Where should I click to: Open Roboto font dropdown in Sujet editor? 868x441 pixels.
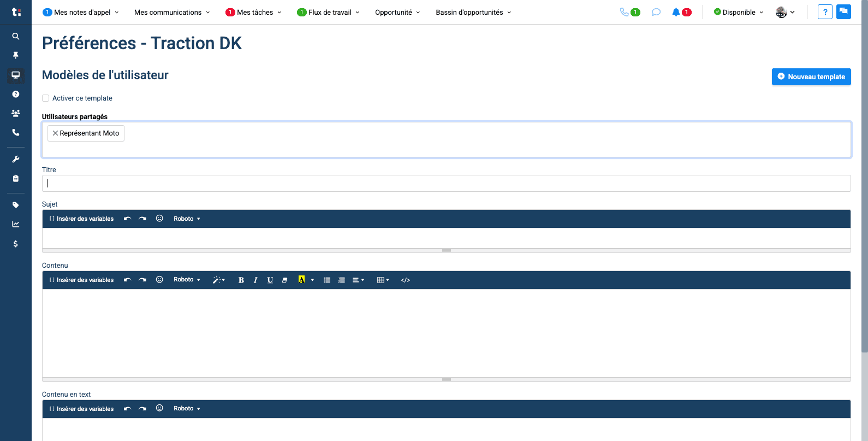(187, 219)
